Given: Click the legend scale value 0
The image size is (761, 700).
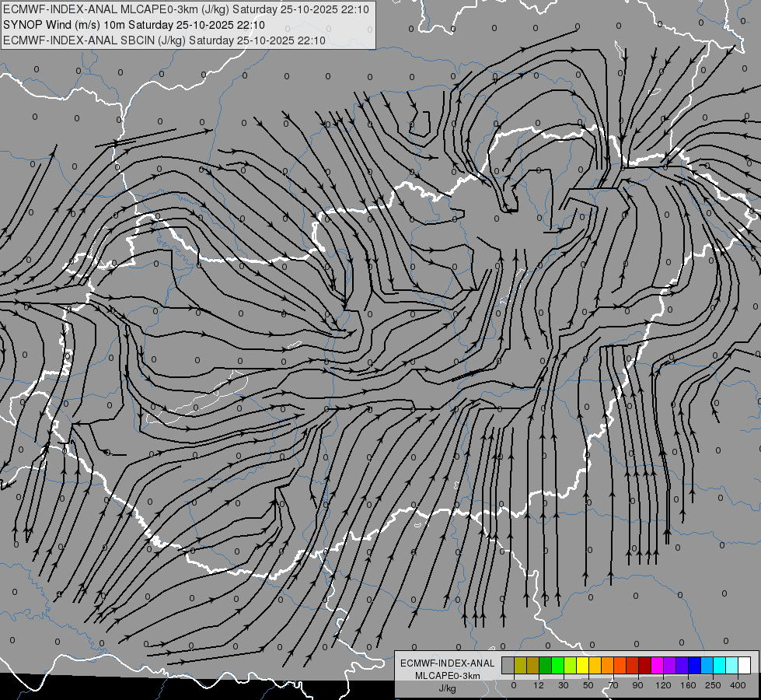Looking at the screenshot, I should [514, 685].
